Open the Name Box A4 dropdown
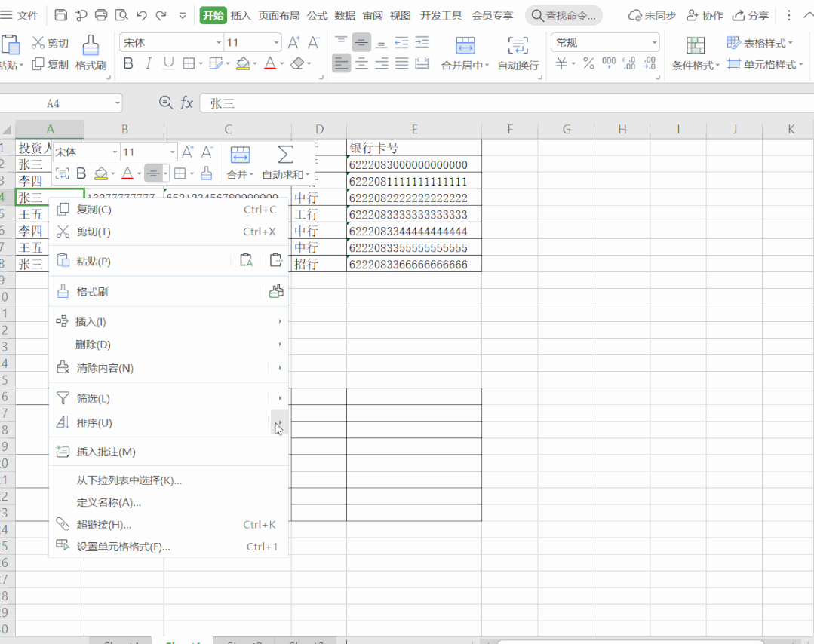814x644 pixels. 118,103
